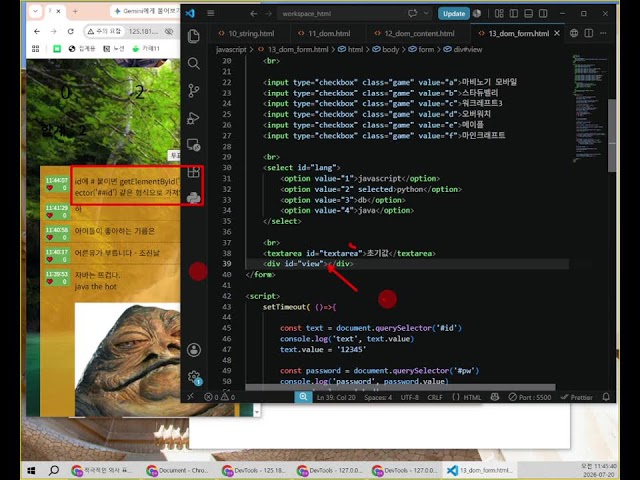Expand the javascript breadcrumb folder
Viewport: 640px width, 480px height.
(x=231, y=49)
